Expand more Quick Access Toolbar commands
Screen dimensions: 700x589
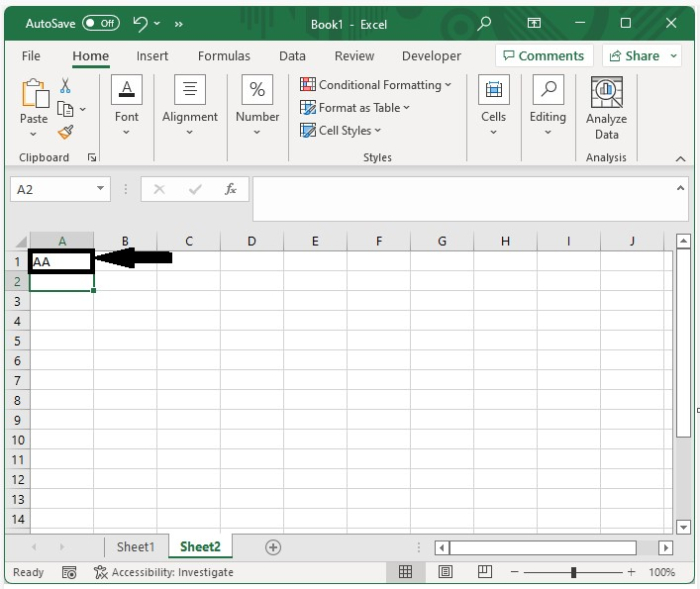[x=179, y=24]
